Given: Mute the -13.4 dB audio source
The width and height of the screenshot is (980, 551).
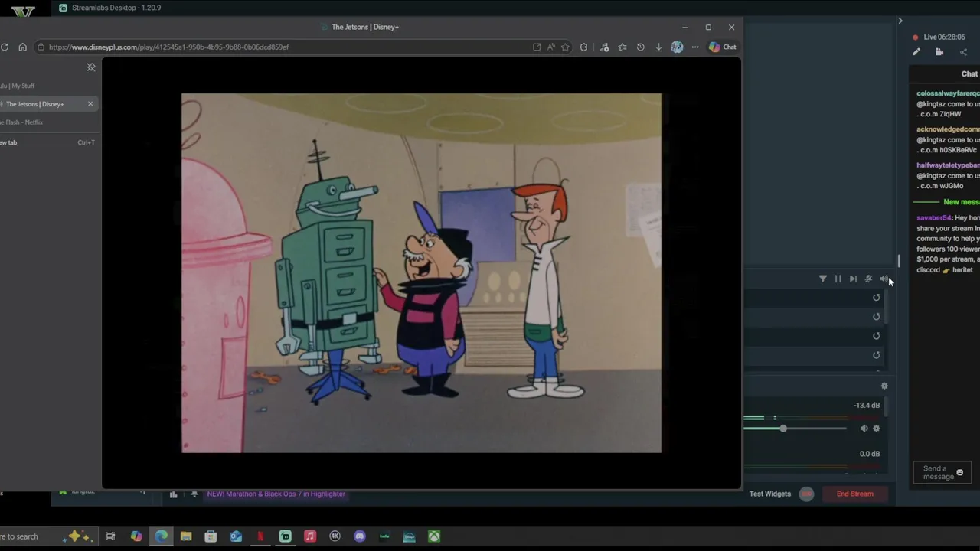Looking at the screenshot, I should (864, 429).
